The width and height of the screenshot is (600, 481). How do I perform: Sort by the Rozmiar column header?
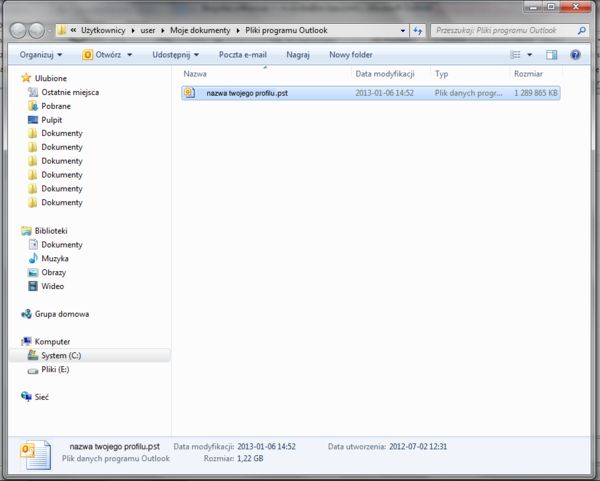(x=536, y=74)
